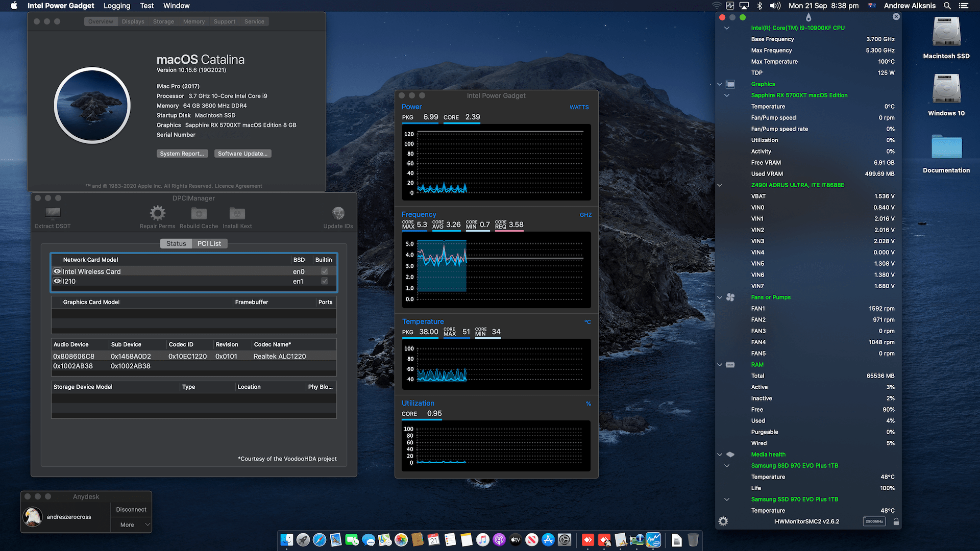Switch to the Memory tab

tap(194, 21)
